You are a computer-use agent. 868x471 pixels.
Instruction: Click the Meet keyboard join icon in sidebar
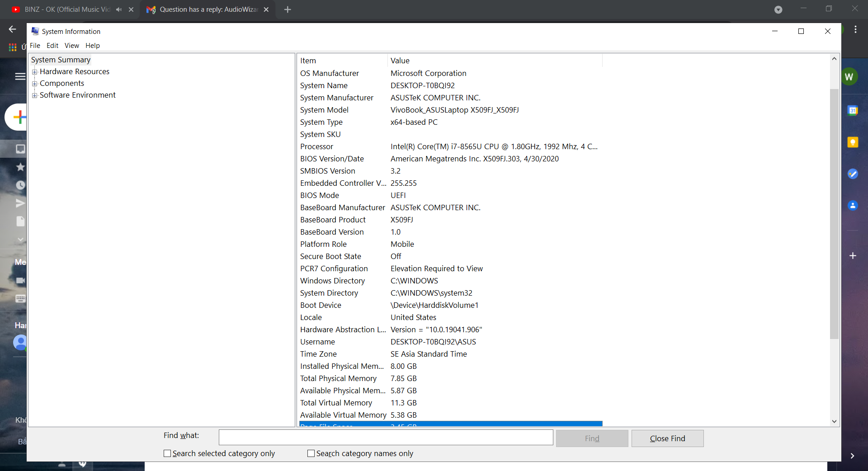point(20,298)
